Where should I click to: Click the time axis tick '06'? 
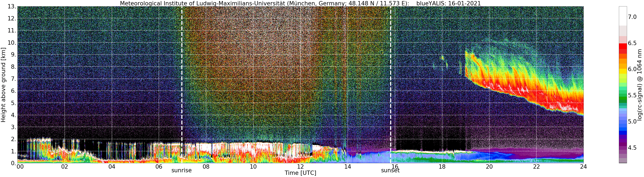click(159, 167)
